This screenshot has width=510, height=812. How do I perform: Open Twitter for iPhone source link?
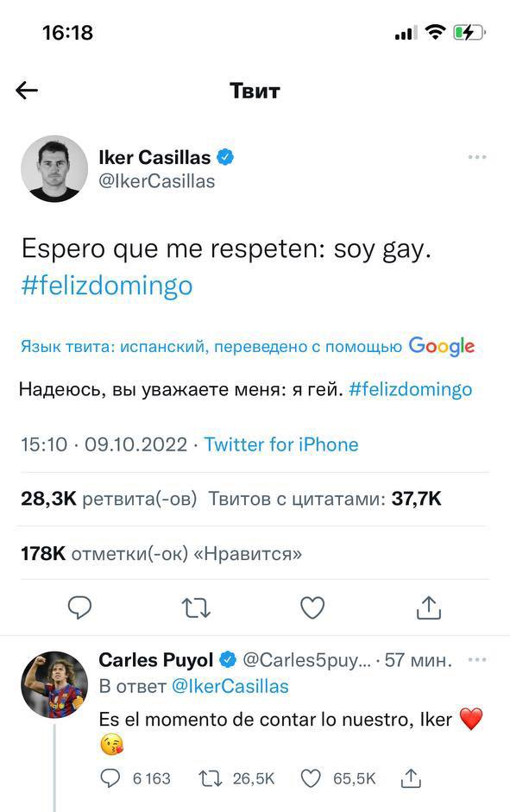282,444
